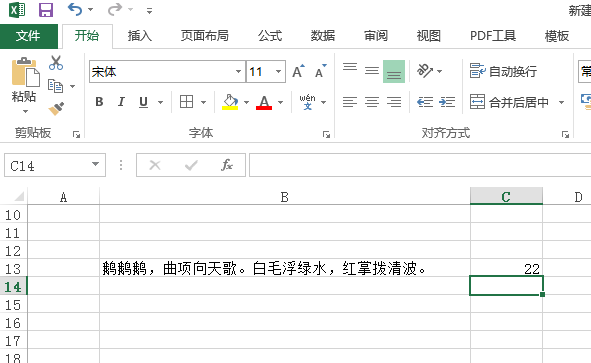Select middle vertical align
This screenshot has height=363, width=591.
pos(372,71)
